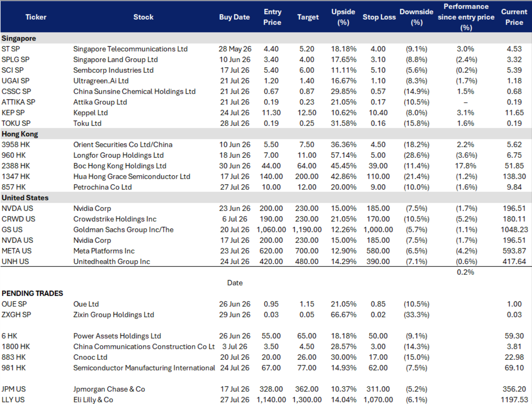Select Sembcorp Industries Ltd cell
The width and height of the screenshot is (532, 404).
[113, 70]
